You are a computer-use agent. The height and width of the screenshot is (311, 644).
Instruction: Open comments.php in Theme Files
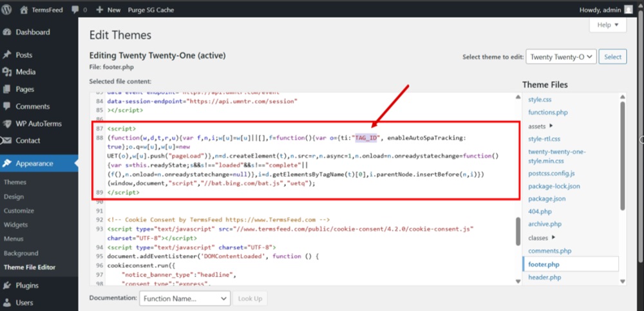[x=549, y=250]
